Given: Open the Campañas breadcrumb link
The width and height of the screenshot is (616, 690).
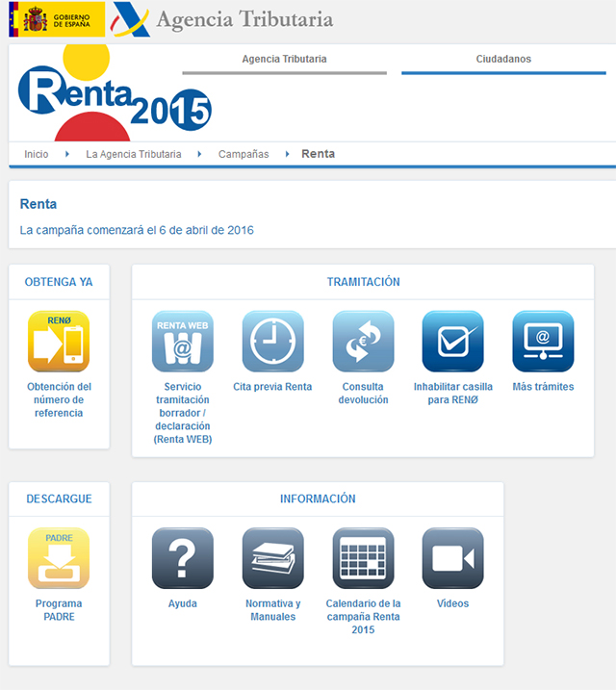Looking at the screenshot, I should [244, 154].
